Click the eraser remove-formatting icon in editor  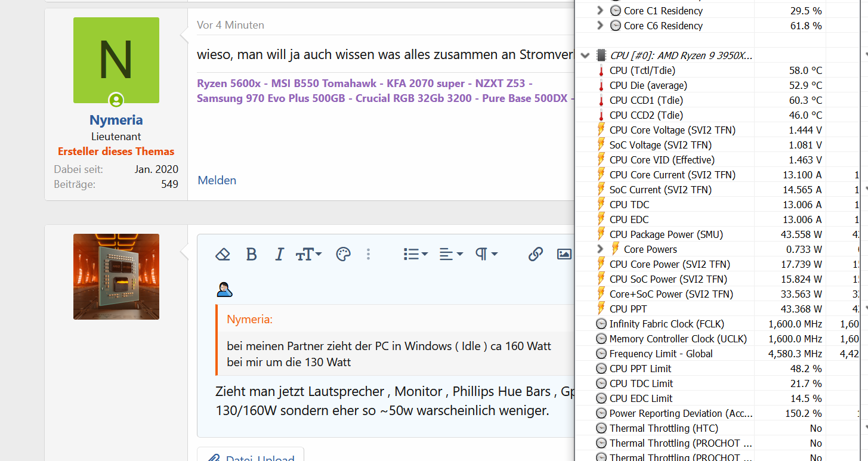(223, 255)
